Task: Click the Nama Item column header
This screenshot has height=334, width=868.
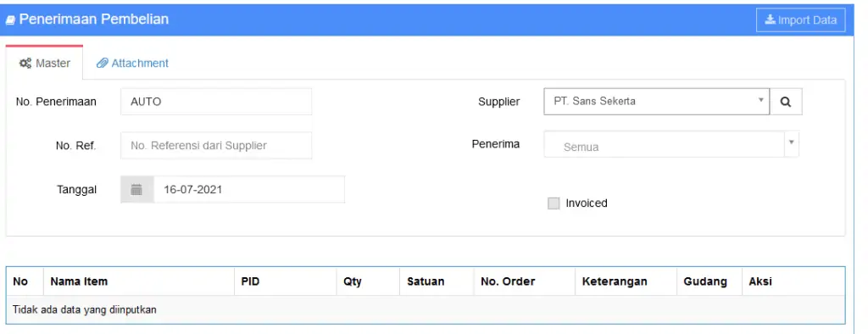Action: tap(79, 281)
